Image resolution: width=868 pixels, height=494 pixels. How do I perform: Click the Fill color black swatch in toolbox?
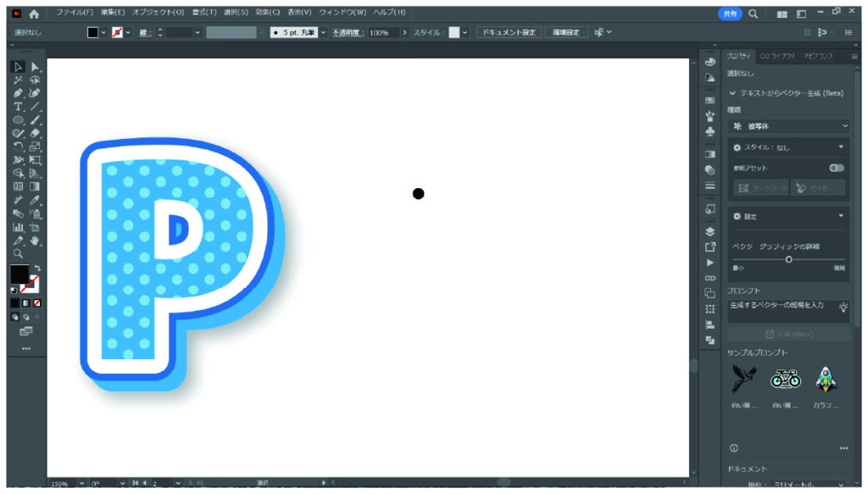[x=19, y=275]
